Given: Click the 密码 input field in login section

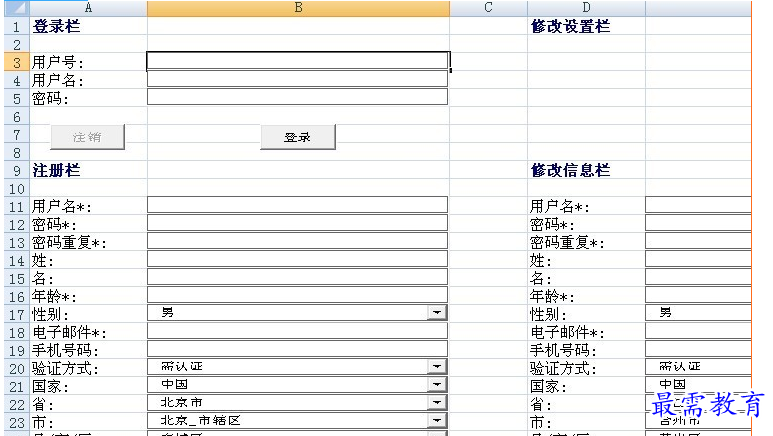Looking at the screenshot, I should point(297,97).
